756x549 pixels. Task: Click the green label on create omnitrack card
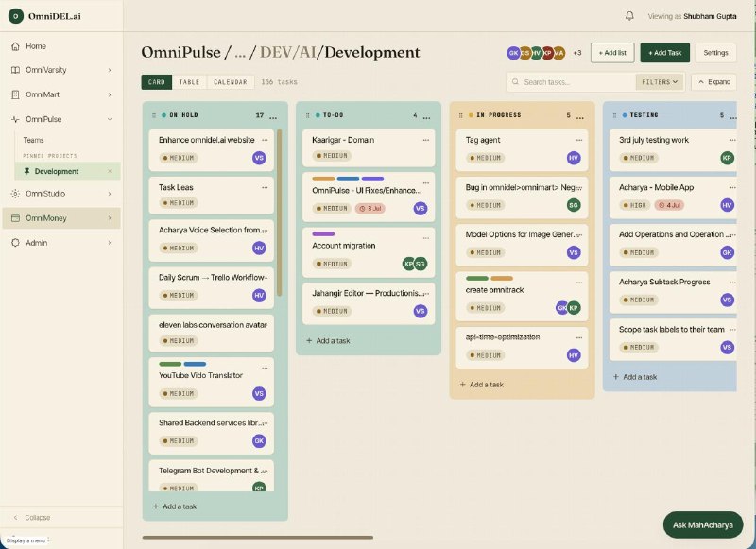click(477, 278)
